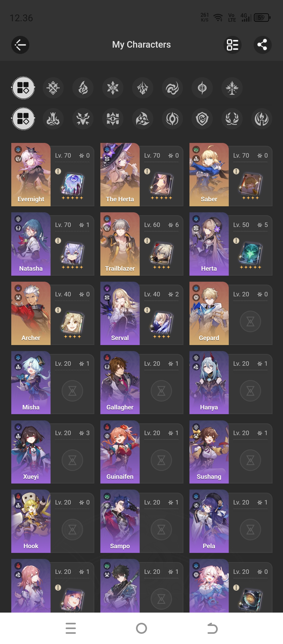This screenshot has height=644, width=283.
Task: Filter by Preservation path shield icon
Action: (202, 119)
